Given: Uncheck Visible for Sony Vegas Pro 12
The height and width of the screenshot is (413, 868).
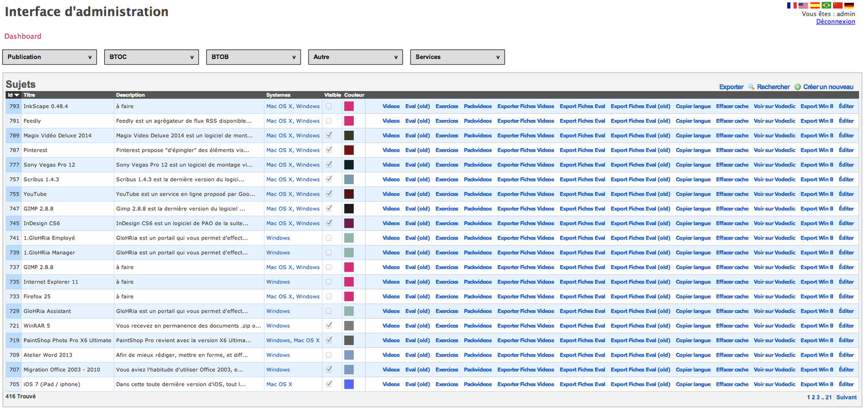Looking at the screenshot, I should click(x=329, y=165).
